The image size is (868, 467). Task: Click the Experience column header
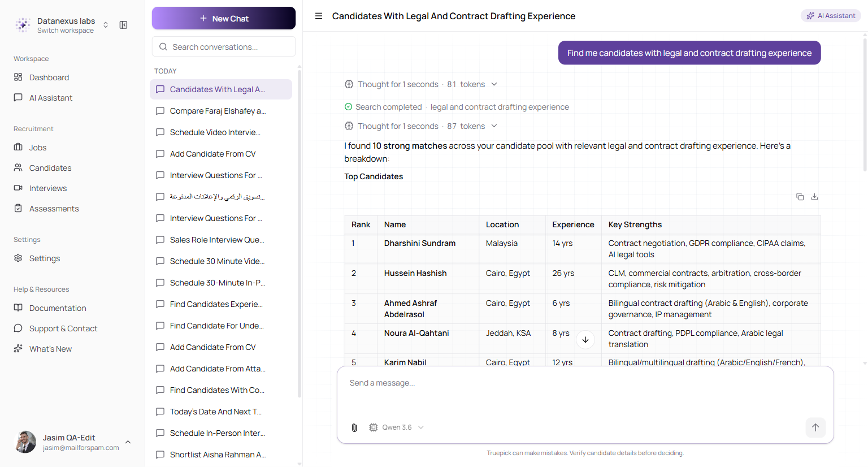pos(573,224)
